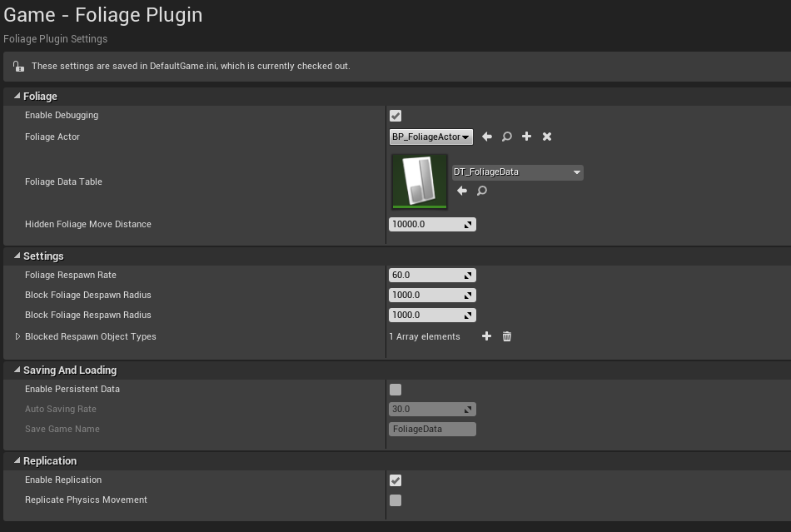Click the "Foliage Data Table" property label
791x532 pixels.
click(x=63, y=181)
